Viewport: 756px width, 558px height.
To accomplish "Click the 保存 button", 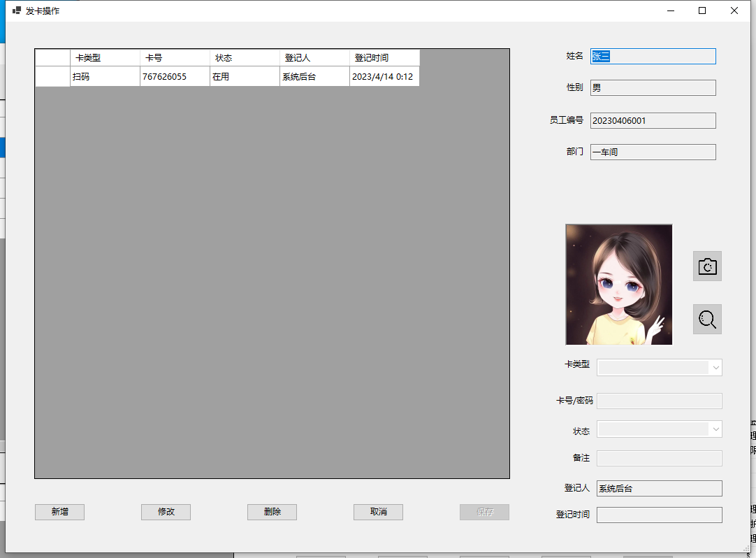I will pos(485,512).
